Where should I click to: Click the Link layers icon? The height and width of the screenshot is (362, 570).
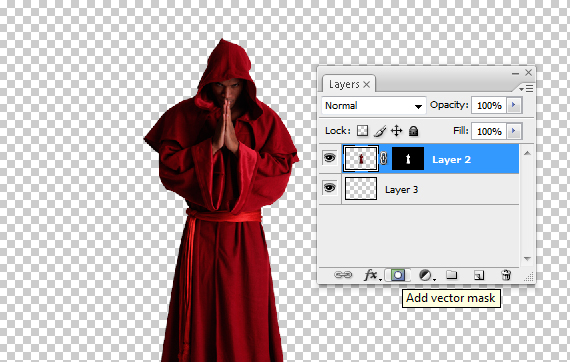pyautogui.click(x=343, y=275)
